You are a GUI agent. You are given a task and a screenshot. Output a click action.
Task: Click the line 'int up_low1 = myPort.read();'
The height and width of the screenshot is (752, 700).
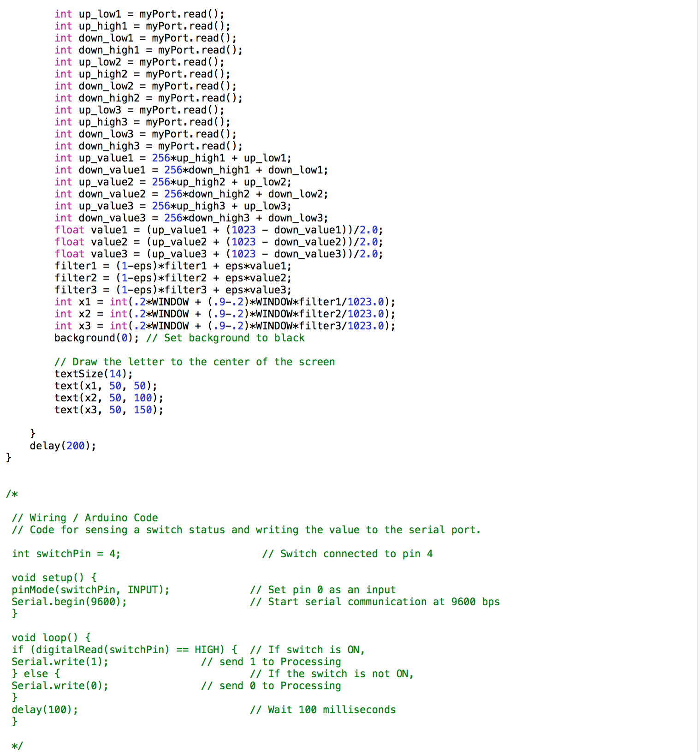139,14
